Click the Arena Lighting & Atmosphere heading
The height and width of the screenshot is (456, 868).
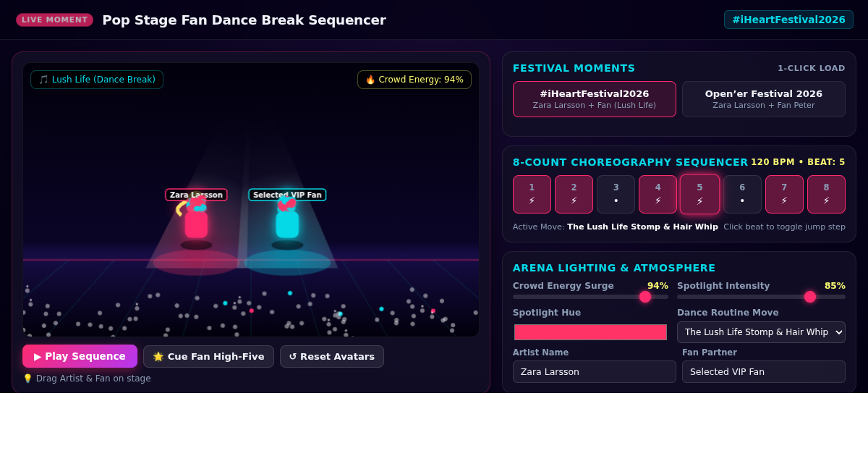(x=614, y=268)
